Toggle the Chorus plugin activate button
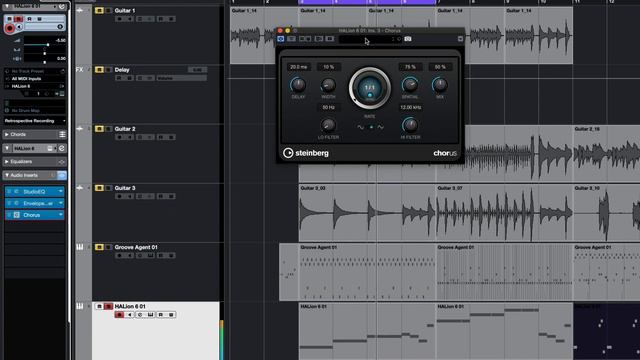Screen dimensions: 640x360 click(x=281, y=39)
